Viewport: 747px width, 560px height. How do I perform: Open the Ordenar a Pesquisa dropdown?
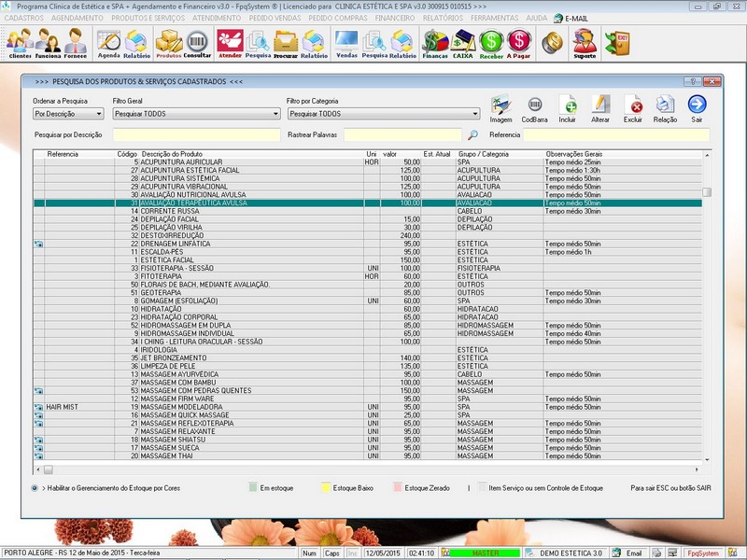pos(68,114)
